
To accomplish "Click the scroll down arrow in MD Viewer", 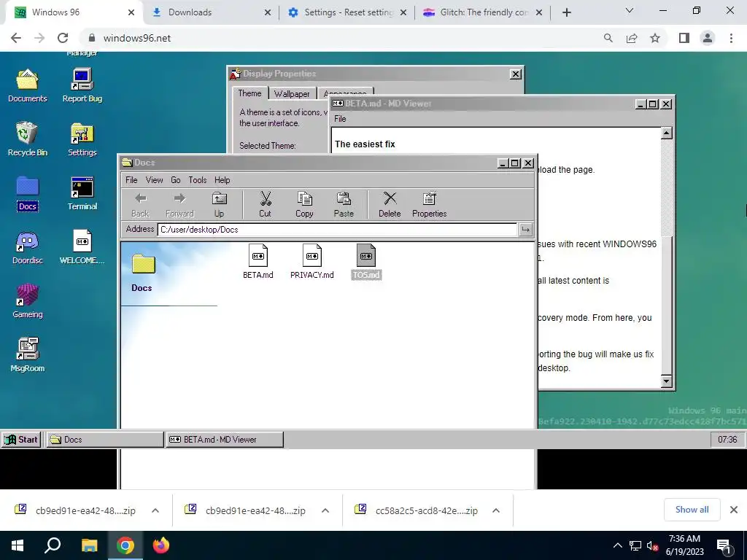I will point(667,381).
